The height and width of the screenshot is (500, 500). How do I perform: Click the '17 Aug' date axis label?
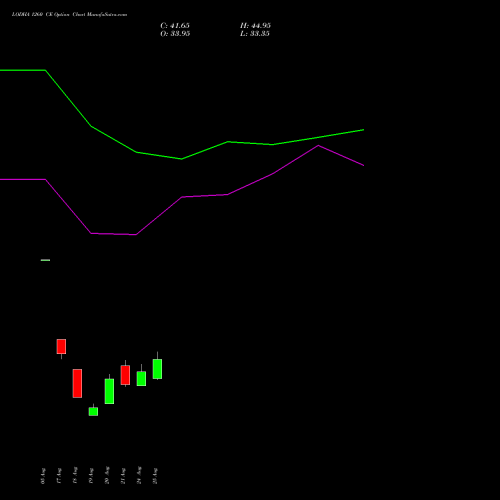point(59,476)
